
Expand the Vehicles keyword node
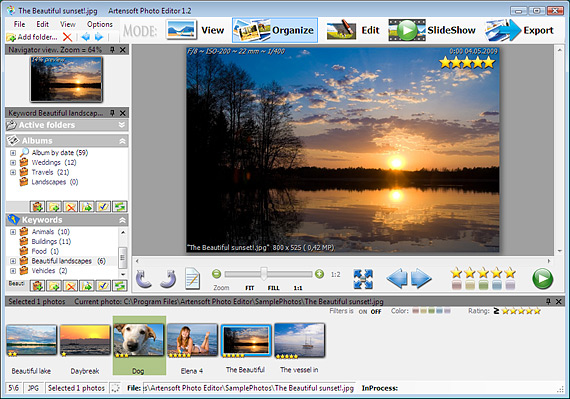tap(13, 271)
